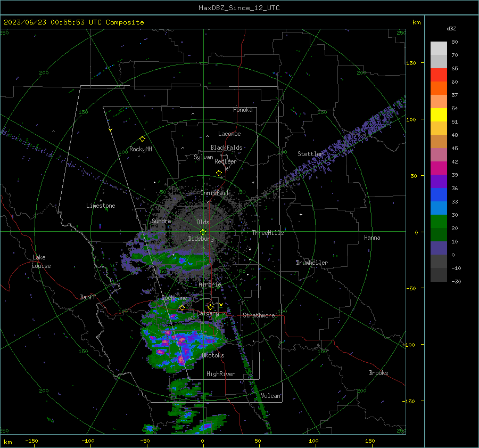
Task: Click the Blackfalds city label
Action: (226, 148)
